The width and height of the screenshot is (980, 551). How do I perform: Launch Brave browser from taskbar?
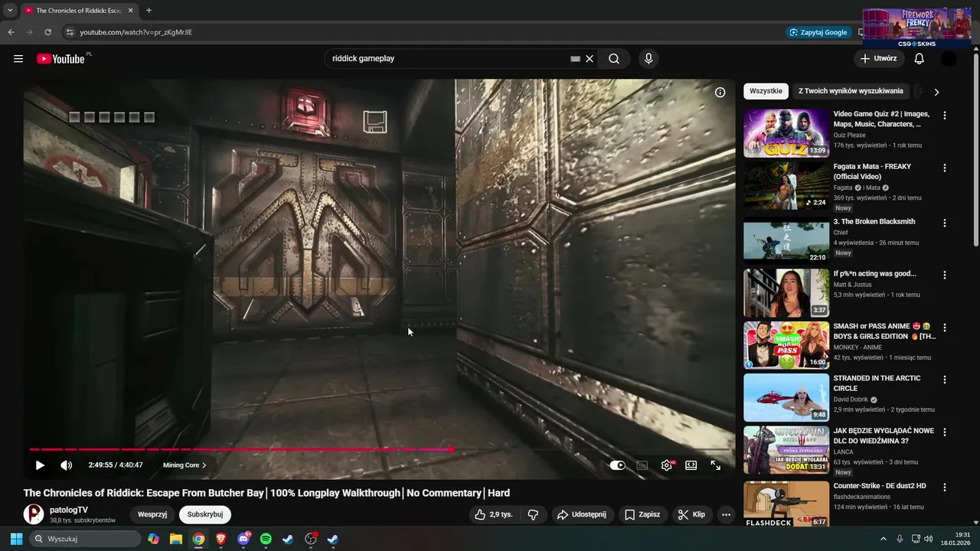coord(220,539)
